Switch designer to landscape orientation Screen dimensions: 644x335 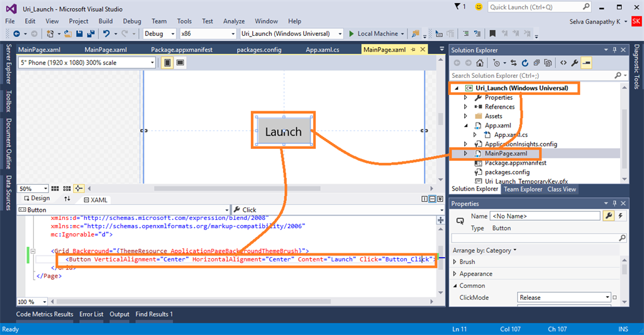pos(180,62)
